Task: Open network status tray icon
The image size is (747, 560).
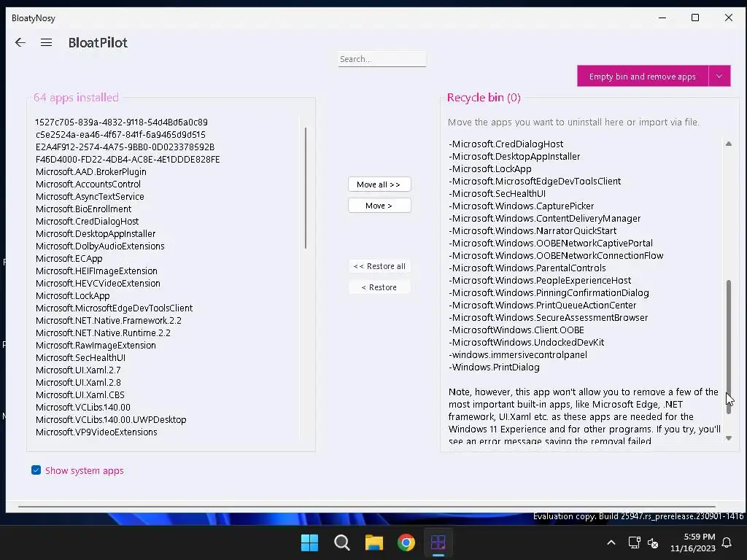Action: [634, 542]
